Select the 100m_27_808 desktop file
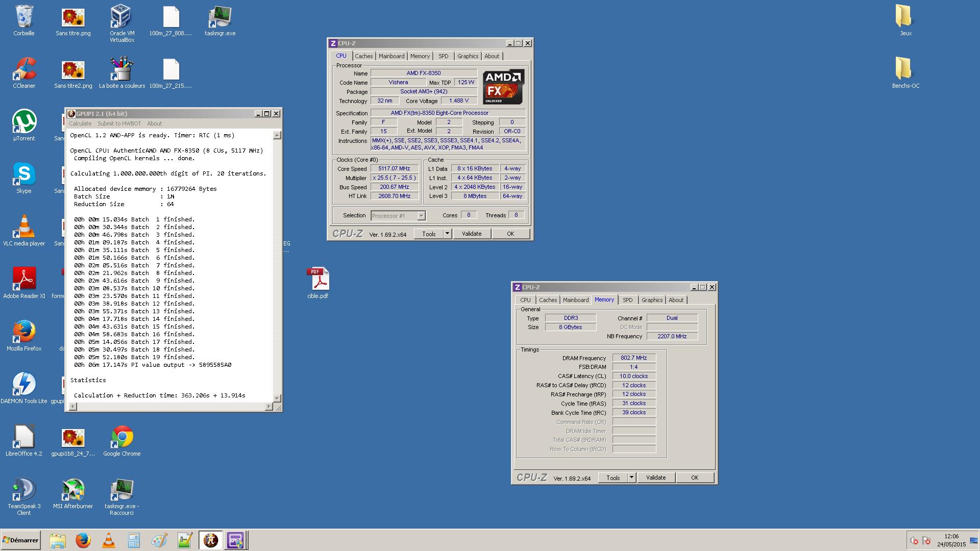Screen dimensions: 980x551 click(x=171, y=20)
